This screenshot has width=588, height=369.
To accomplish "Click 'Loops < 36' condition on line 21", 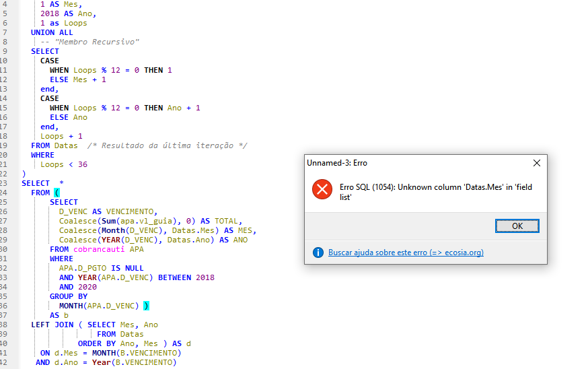I will [64, 164].
